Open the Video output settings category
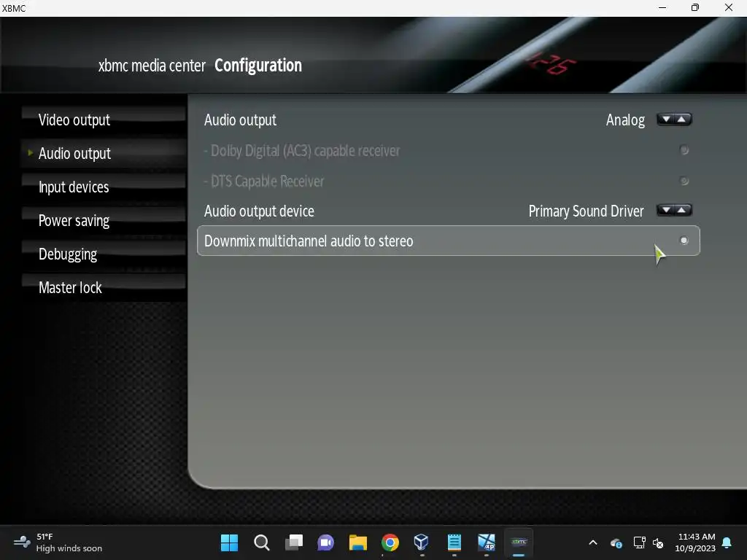Image resolution: width=747 pixels, height=560 pixels. click(x=104, y=120)
